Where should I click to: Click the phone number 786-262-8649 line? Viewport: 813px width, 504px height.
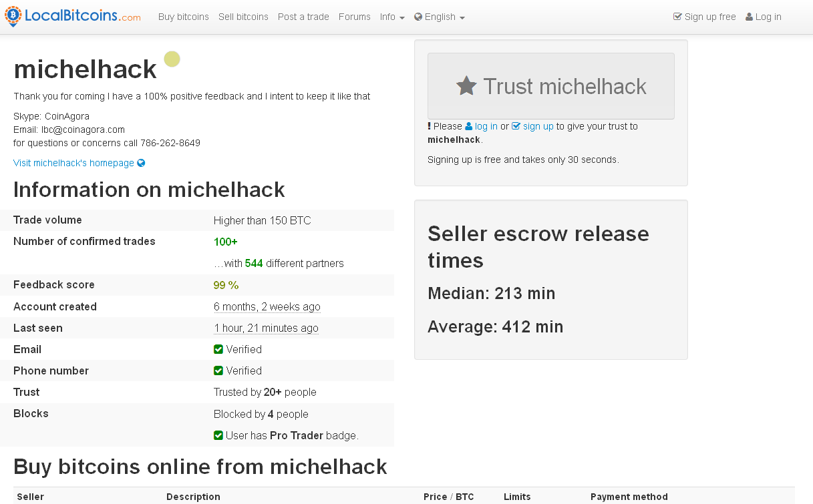coord(107,143)
